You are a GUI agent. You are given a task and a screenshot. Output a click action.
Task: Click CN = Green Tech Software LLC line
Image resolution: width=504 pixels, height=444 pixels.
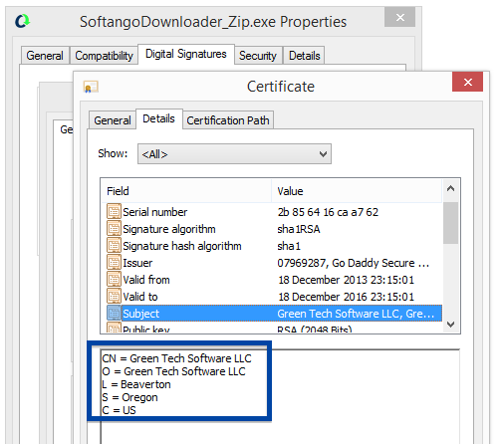176,358
